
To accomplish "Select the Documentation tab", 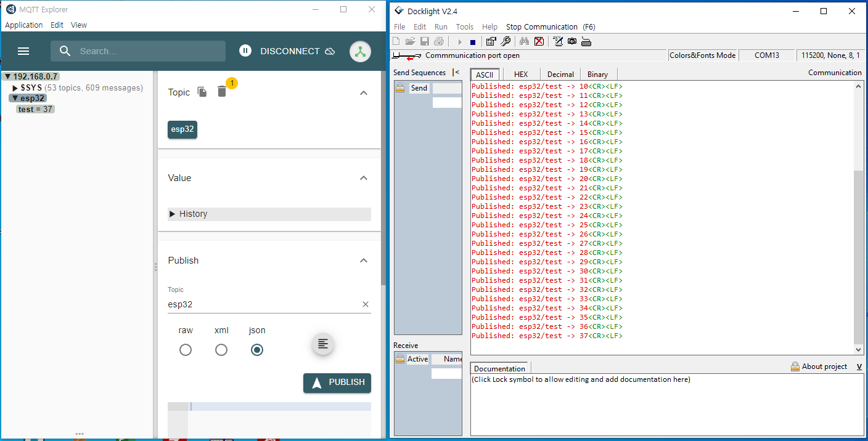I will [x=500, y=368].
